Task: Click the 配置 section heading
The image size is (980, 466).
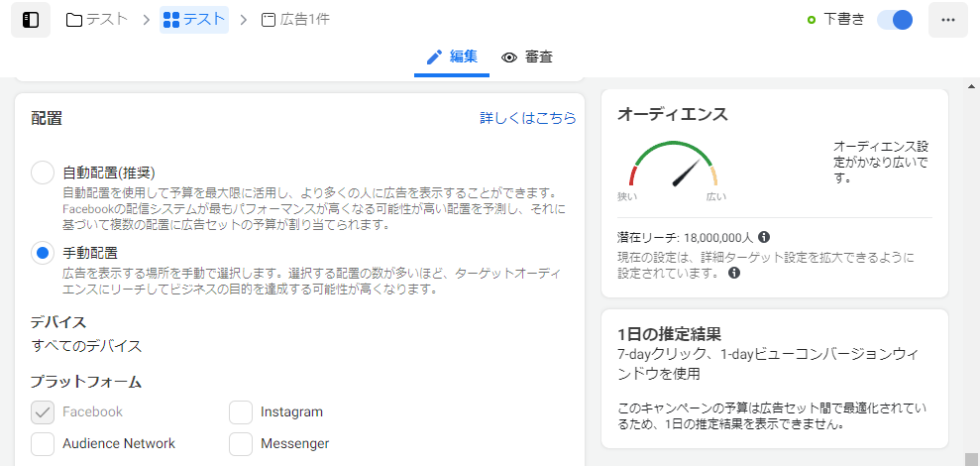Action: coord(47,118)
